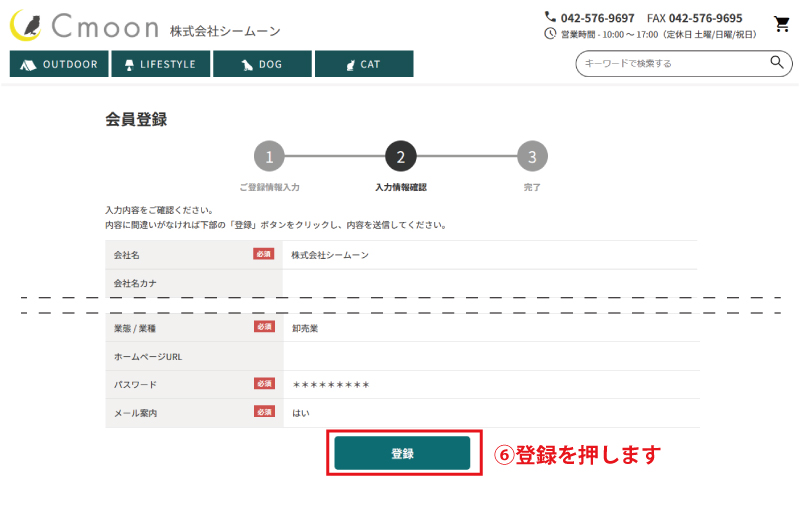Click the business hours clock icon
The image size is (800, 530).
pos(550,33)
